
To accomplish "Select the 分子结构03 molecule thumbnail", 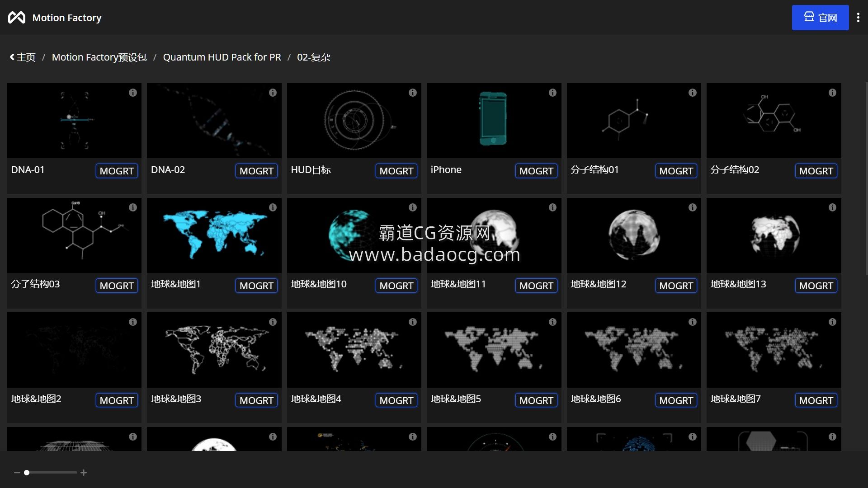I will [x=74, y=235].
